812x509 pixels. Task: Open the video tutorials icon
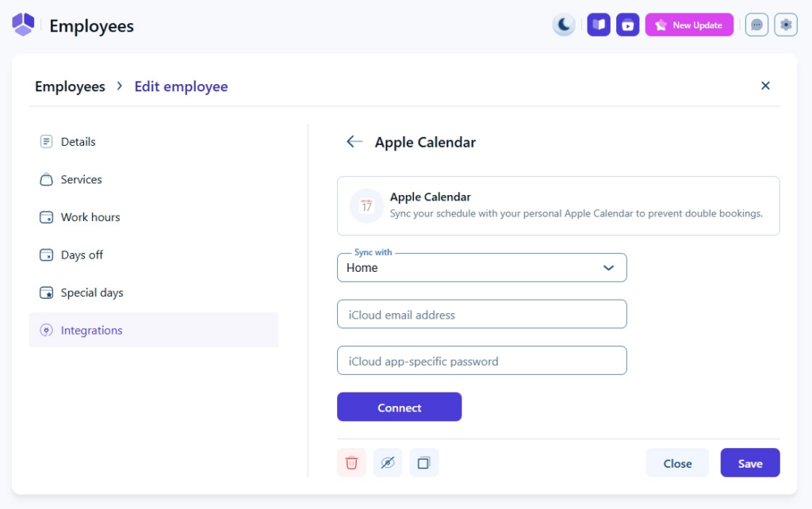click(627, 25)
